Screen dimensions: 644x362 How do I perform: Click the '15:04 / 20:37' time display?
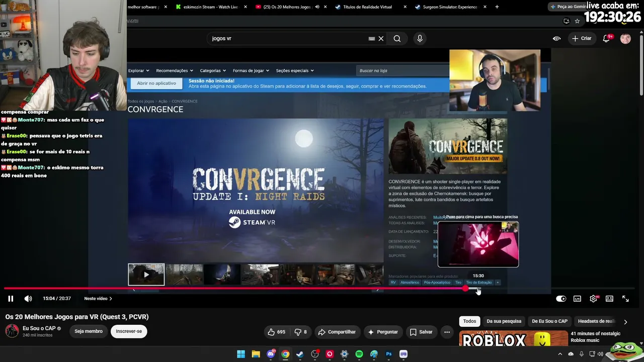pos(57,299)
